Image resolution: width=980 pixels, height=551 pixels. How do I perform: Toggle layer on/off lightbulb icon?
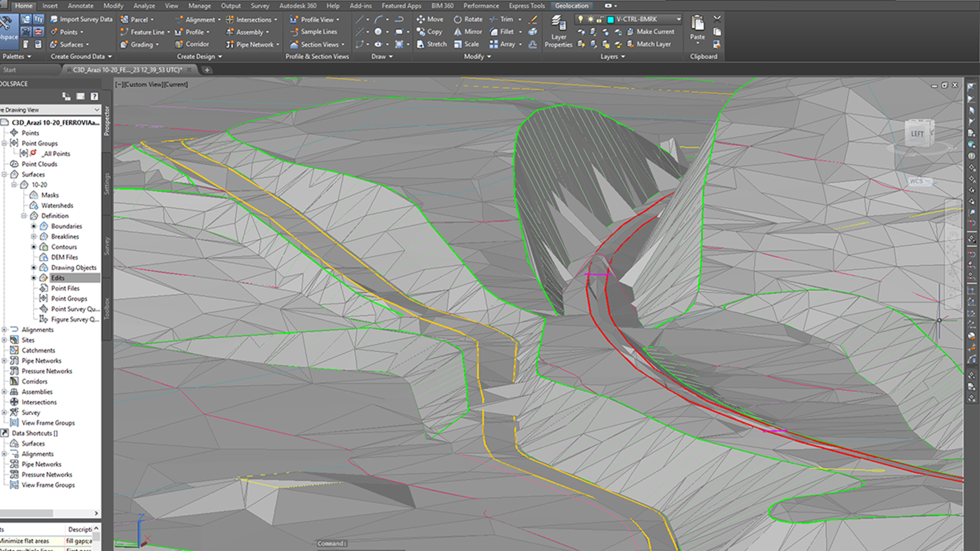pos(580,19)
